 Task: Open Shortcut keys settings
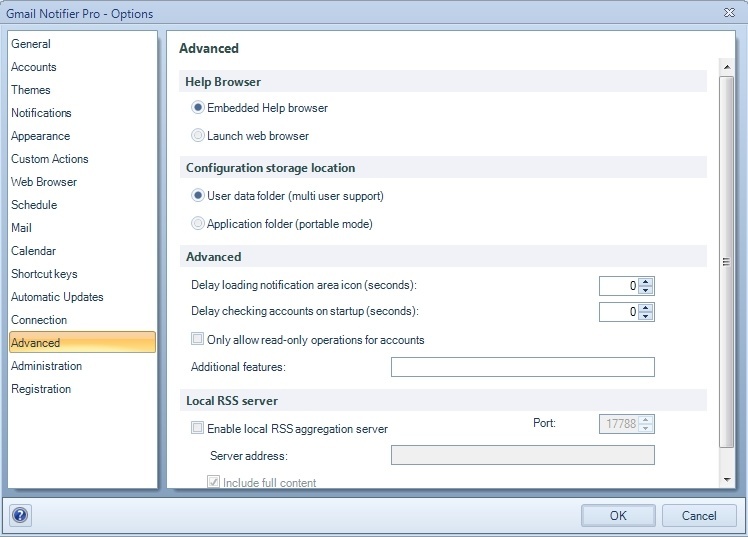[x=83, y=274]
